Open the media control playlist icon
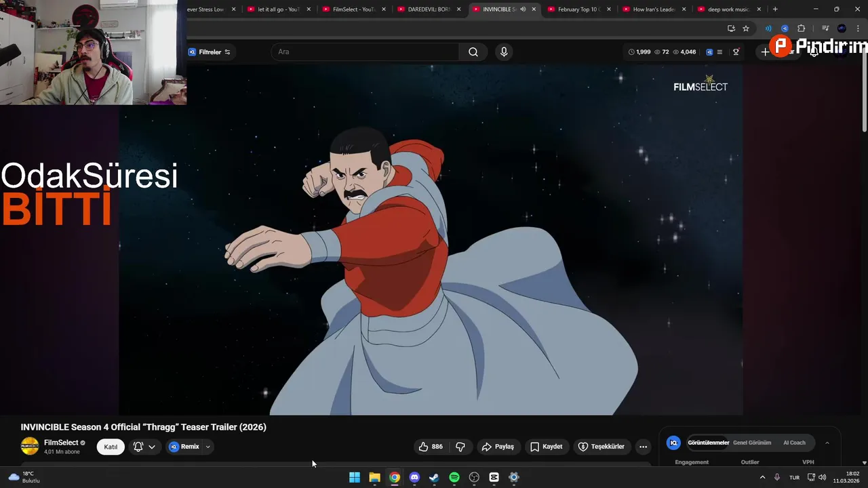 click(x=825, y=28)
